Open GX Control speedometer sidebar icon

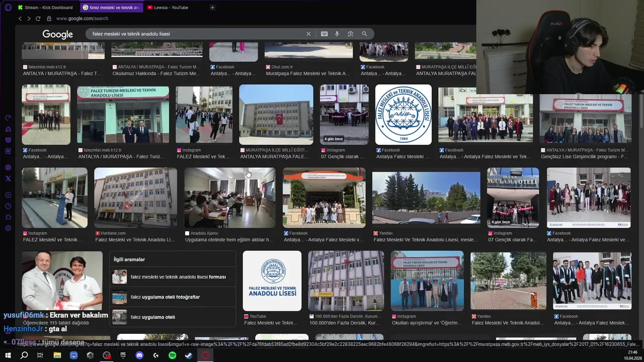pos(8,118)
